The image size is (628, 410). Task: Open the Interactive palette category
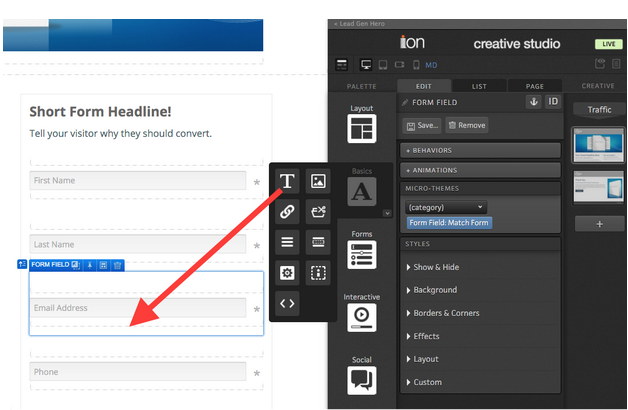[361, 311]
